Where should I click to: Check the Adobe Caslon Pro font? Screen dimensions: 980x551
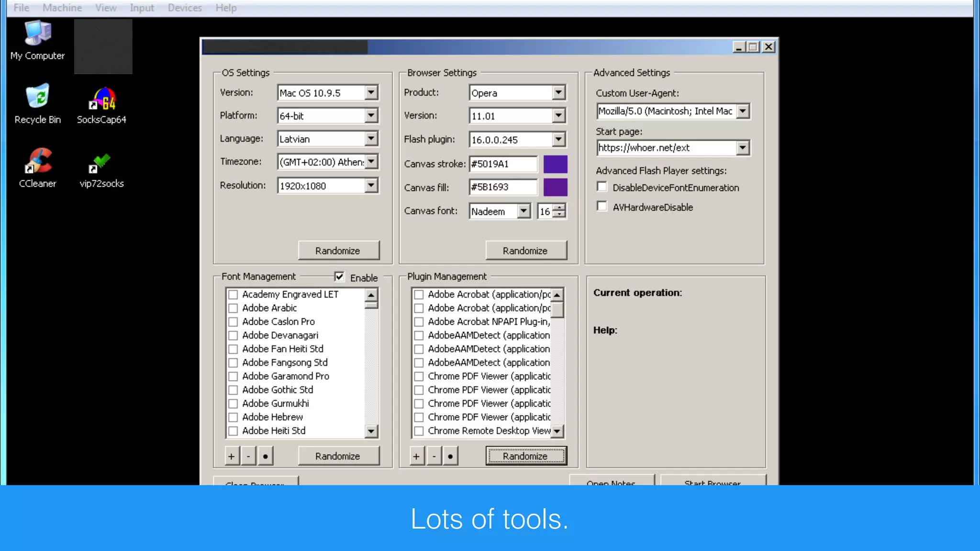pyautogui.click(x=233, y=322)
